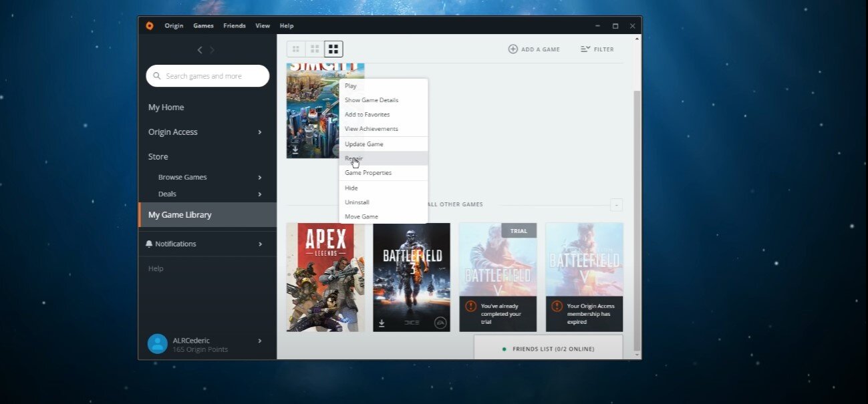
Task: Switch to small tiles grid view
Action: [x=296, y=49]
